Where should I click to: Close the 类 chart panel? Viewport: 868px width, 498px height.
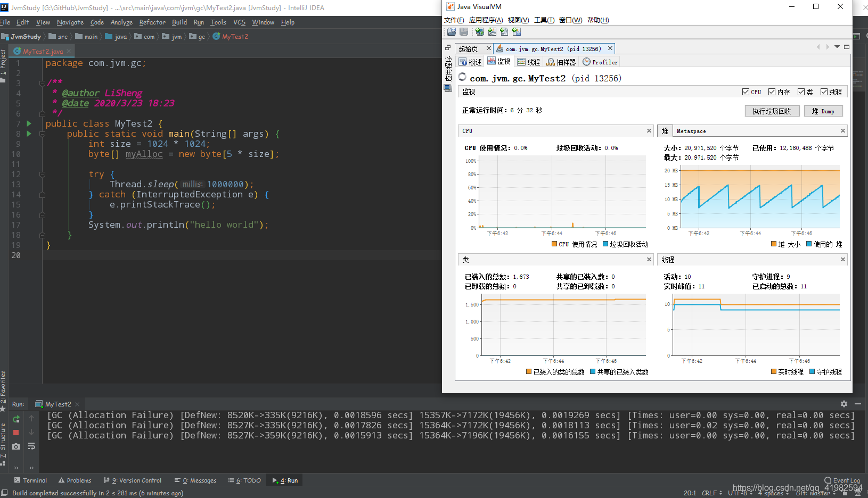click(x=649, y=260)
